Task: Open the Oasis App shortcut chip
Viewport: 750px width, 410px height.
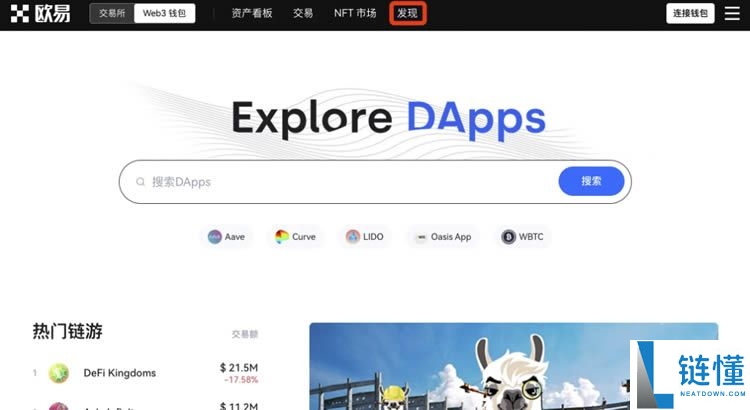Action: (443, 237)
